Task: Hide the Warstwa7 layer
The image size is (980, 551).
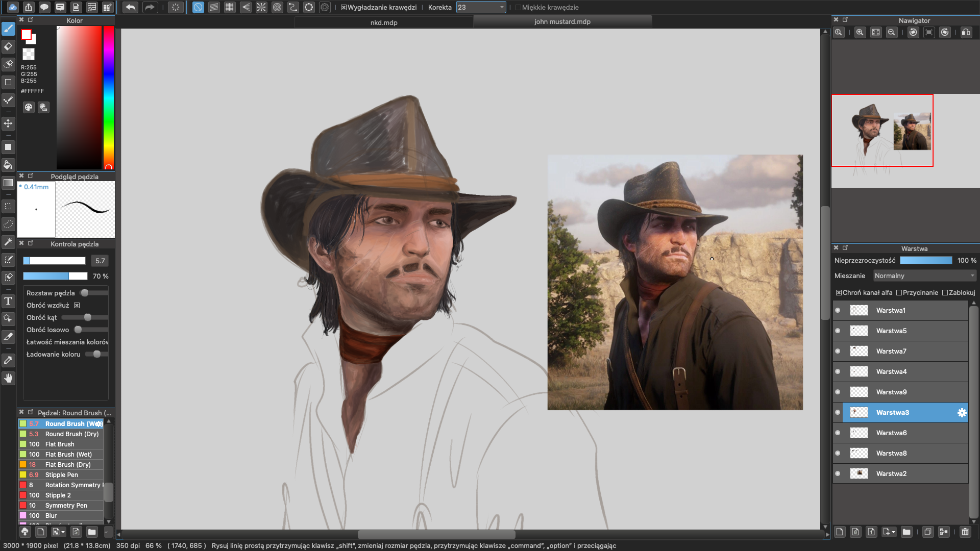Action: (838, 351)
